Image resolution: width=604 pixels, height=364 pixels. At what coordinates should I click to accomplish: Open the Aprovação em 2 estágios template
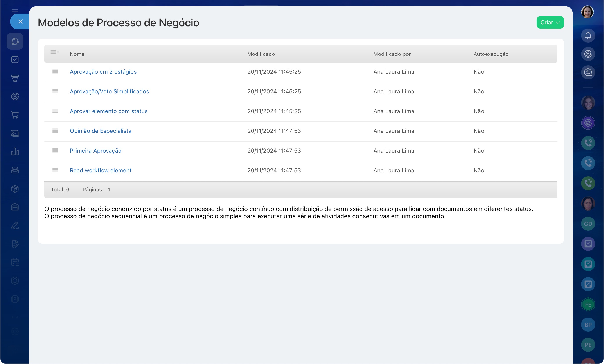click(103, 72)
